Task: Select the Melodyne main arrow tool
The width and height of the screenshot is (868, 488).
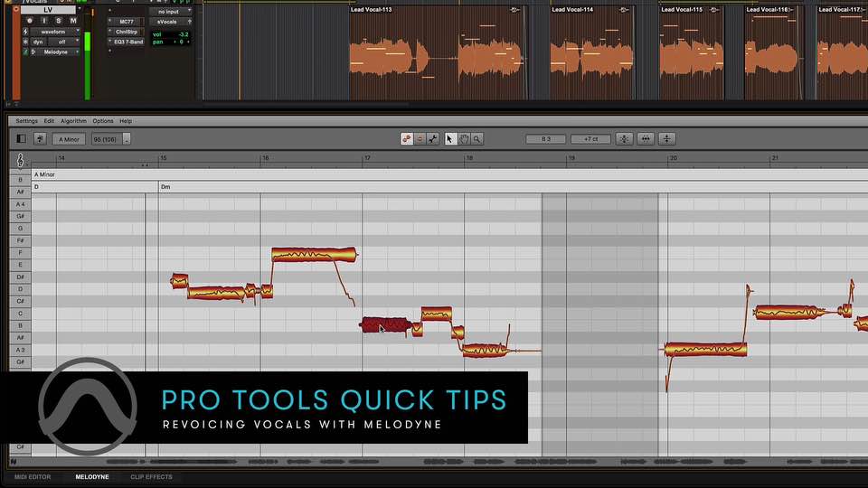Action: tap(449, 139)
